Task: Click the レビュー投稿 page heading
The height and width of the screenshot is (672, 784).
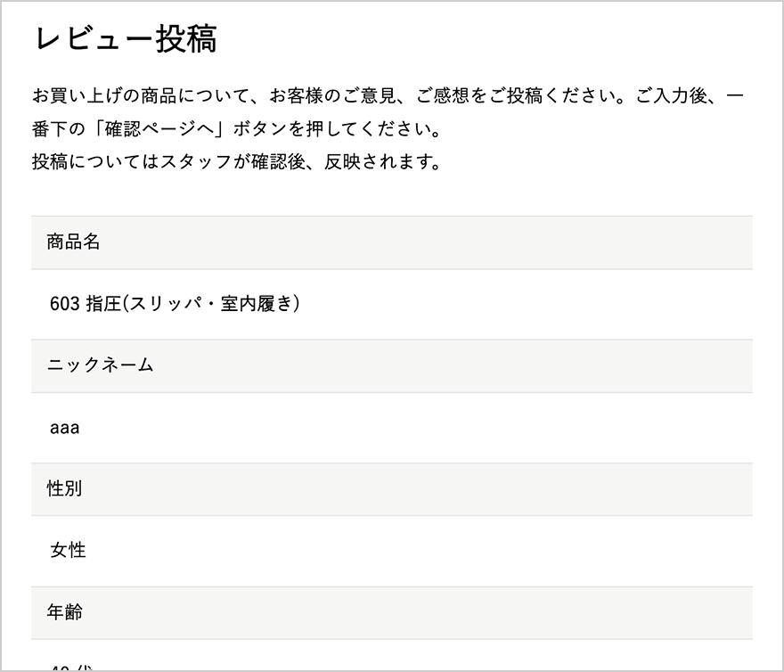Action: pyautogui.click(x=126, y=39)
